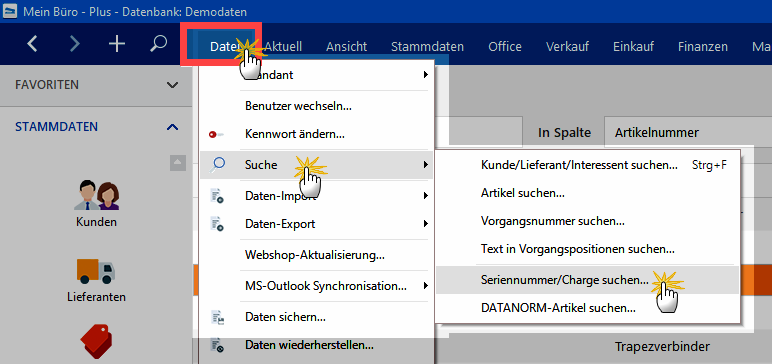Go forward with the right arrow icon
The height and width of the screenshot is (364, 772).
pos(74,45)
